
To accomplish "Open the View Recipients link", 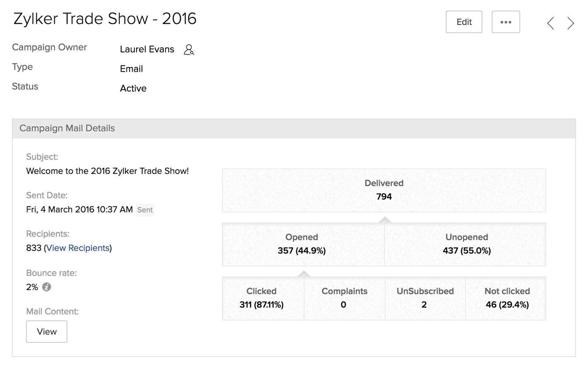I will click(x=78, y=248).
